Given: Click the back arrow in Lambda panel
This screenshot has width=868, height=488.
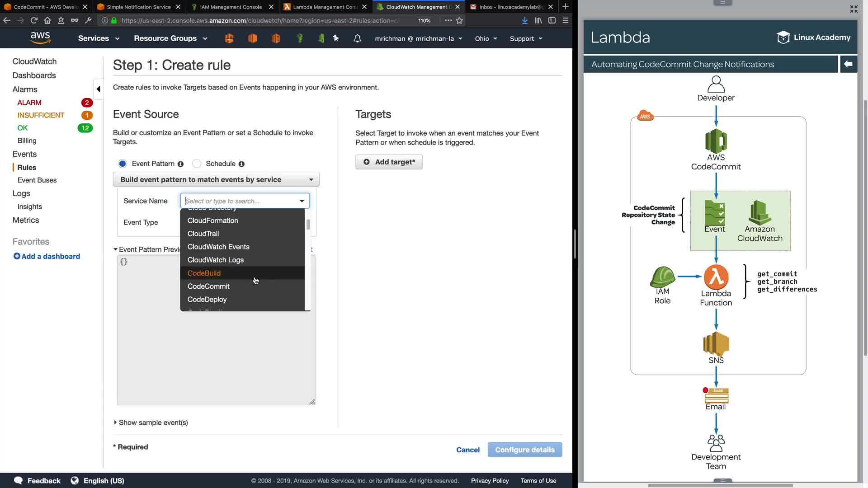Looking at the screenshot, I should (x=848, y=64).
